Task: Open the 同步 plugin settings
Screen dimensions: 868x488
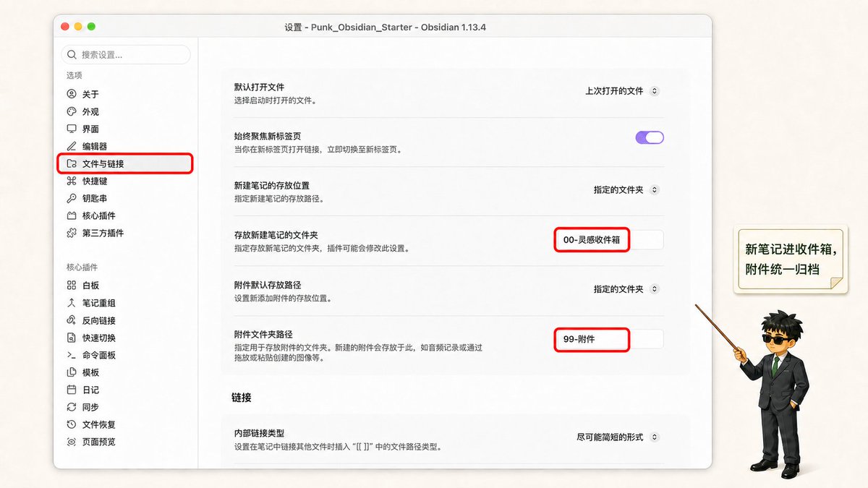Action: (126, 407)
